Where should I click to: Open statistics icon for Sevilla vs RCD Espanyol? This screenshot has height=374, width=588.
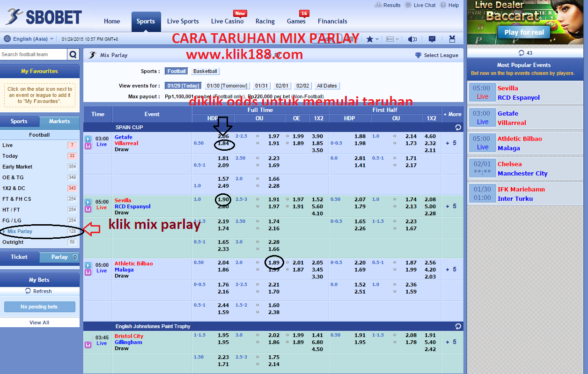tap(88, 209)
